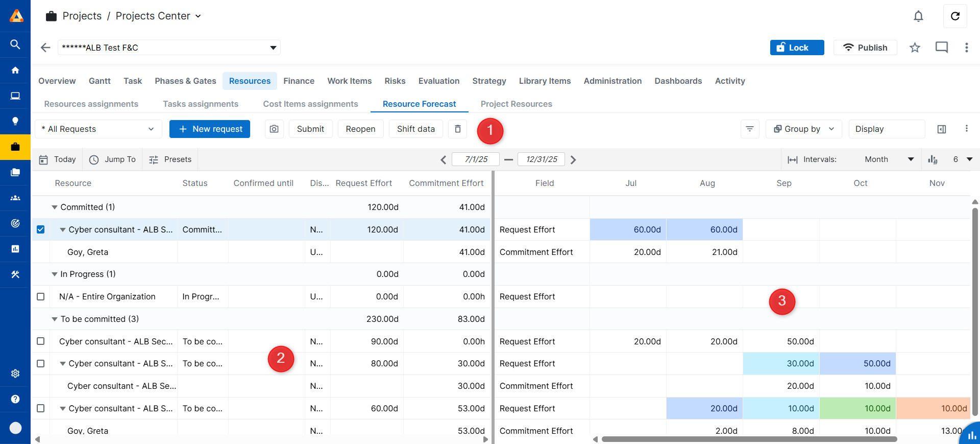Mark project as favorite with star icon
This screenshot has height=444, width=980.
(915, 48)
